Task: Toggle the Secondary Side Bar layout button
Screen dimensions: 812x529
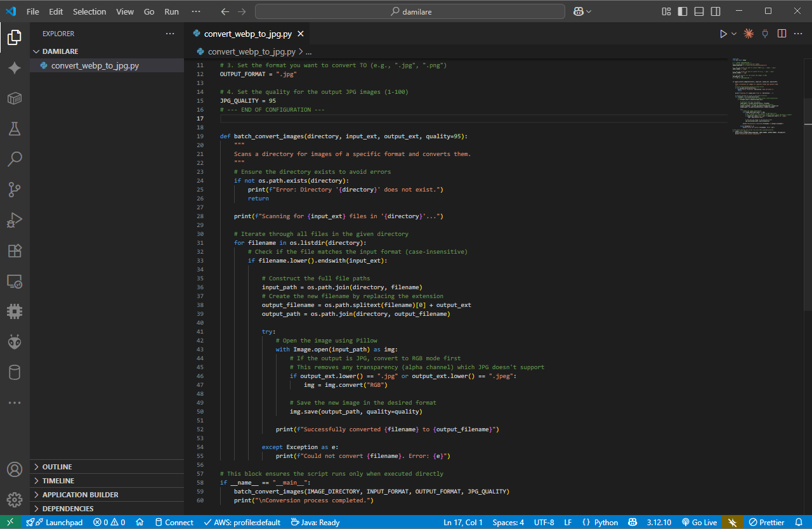Action: 716,11
